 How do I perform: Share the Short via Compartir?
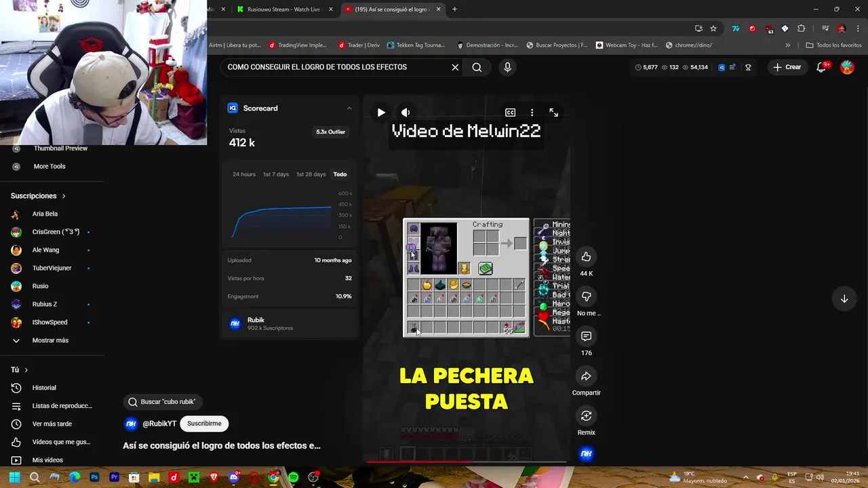587,376
